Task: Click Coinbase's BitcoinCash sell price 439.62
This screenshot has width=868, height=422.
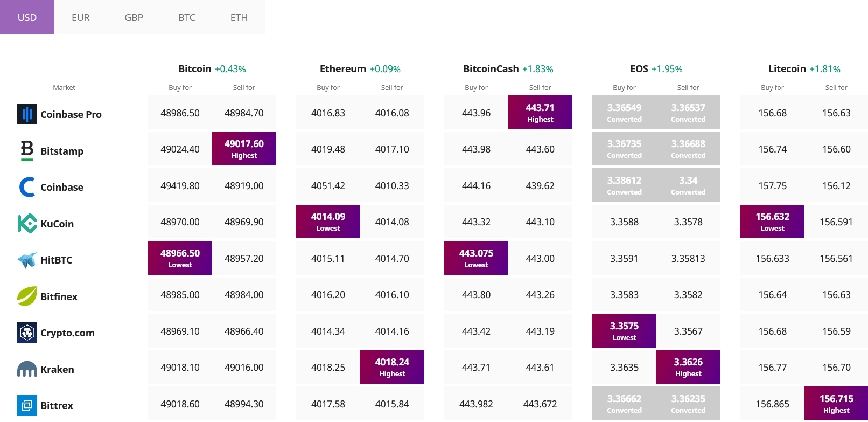Action: [x=540, y=185]
